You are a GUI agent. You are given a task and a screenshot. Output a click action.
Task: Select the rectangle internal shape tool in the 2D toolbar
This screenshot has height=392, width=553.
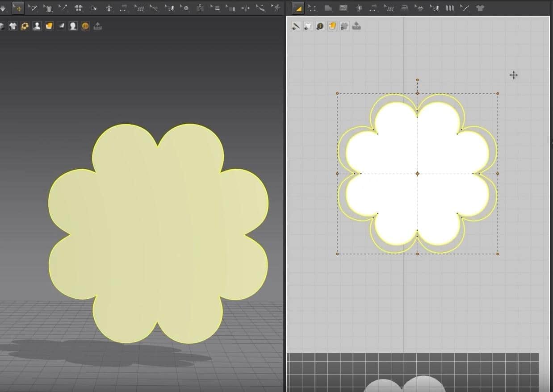[x=344, y=8]
